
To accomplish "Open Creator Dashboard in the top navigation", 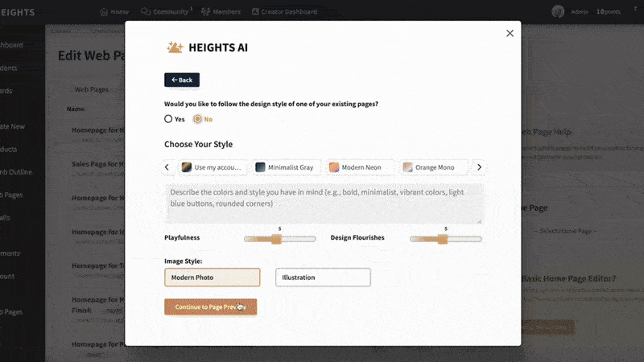I will pyautogui.click(x=284, y=11).
